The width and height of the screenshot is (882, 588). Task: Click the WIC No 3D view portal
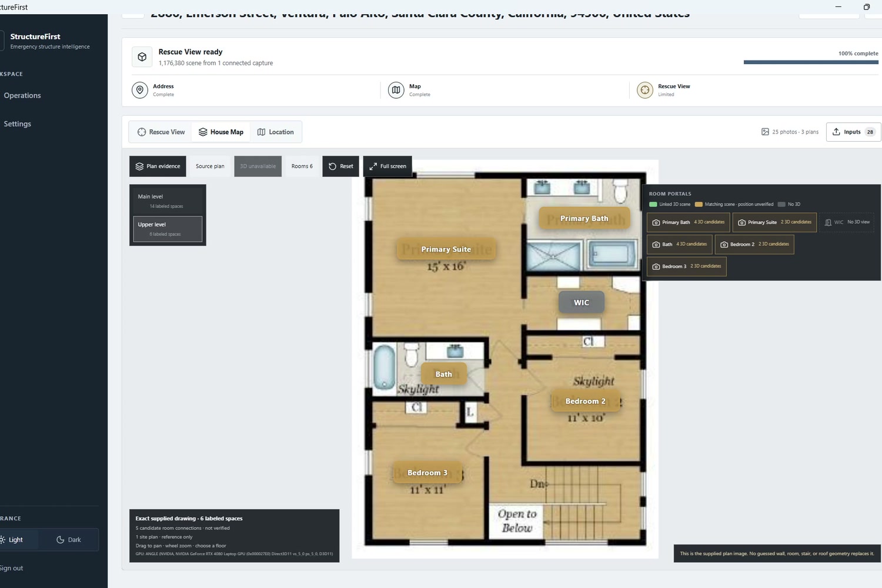[x=847, y=222]
